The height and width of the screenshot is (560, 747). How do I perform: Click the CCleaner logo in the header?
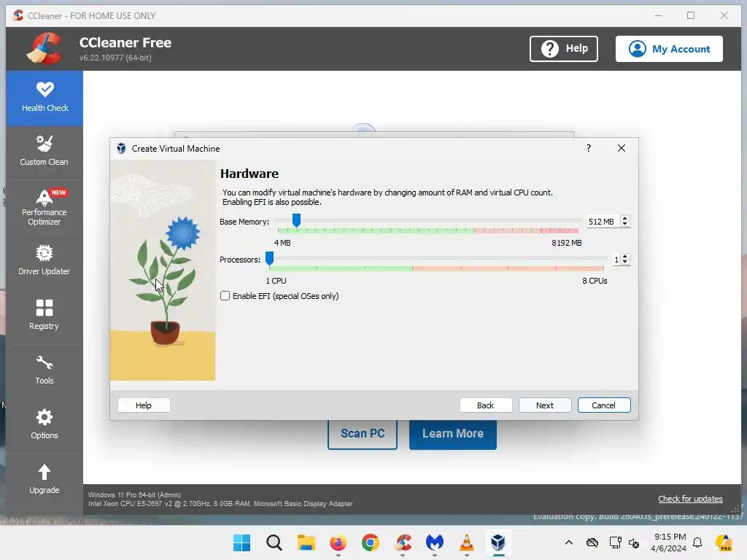(44, 49)
